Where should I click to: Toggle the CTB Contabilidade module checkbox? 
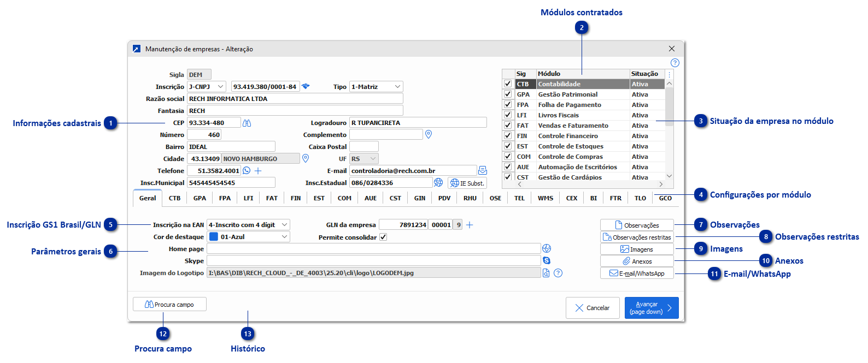pyautogui.click(x=508, y=84)
